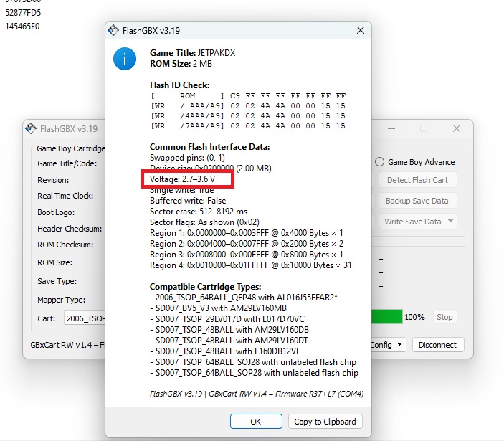Click SD007_TSOP_48BALL with AM29LV160DT entry

tap(229, 341)
